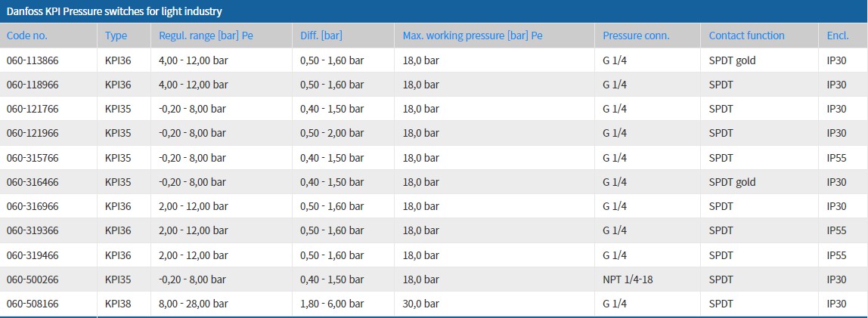868x318 pixels.
Task: Select code 060-118966
Action: pos(33,85)
